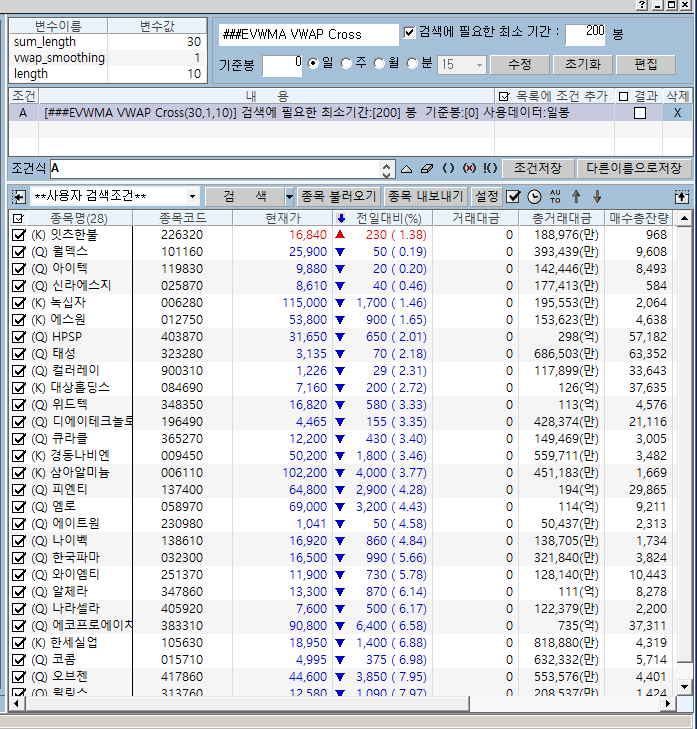This screenshot has height=729, width=697.
Task: Sort by 현재가 column header
Action: [282, 217]
